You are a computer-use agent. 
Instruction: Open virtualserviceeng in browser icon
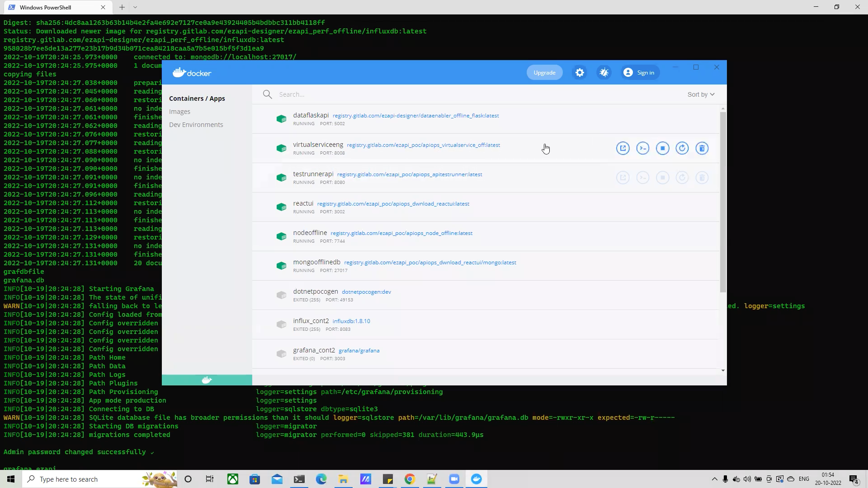623,148
